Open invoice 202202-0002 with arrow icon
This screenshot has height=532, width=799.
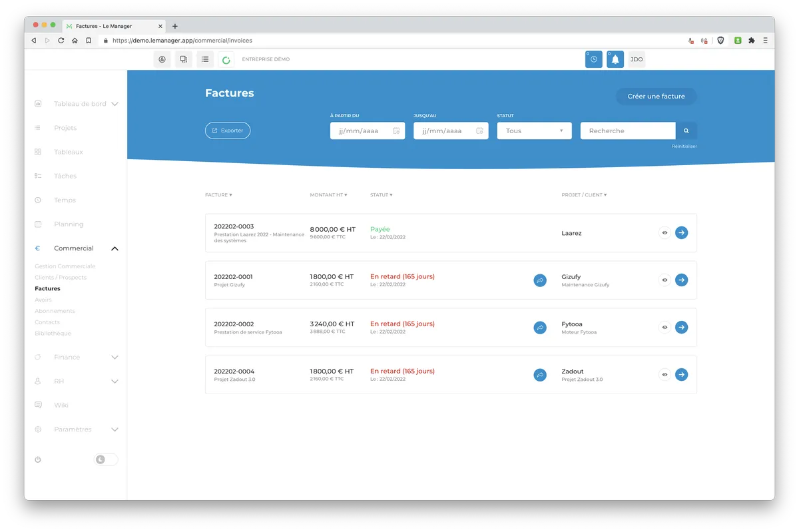pos(681,327)
